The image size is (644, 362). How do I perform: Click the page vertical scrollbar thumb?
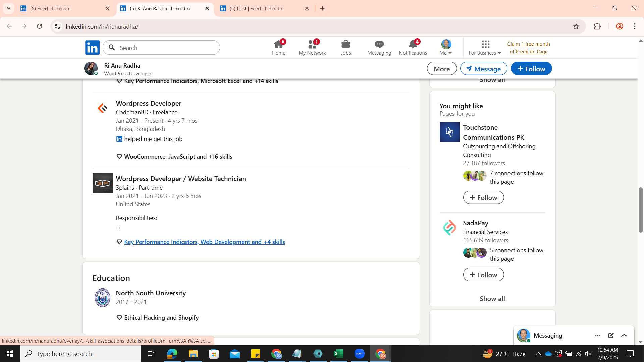pos(641,210)
